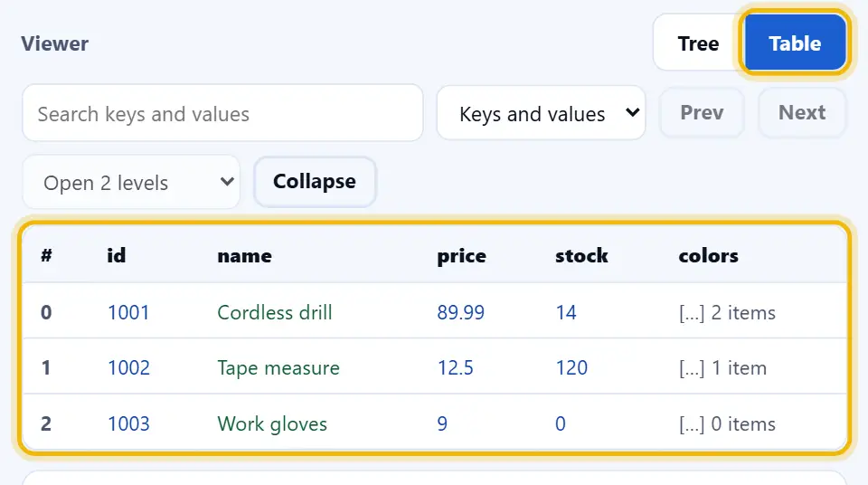Click the stock value 120
This screenshot has width=868, height=485.
tap(571, 368)
